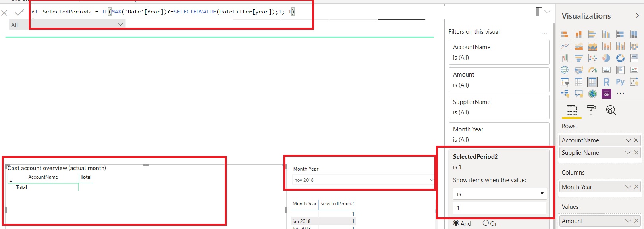Select the key influencers visual
The height and width of the screenshot is (229, 644).
(x=634, y=82)
